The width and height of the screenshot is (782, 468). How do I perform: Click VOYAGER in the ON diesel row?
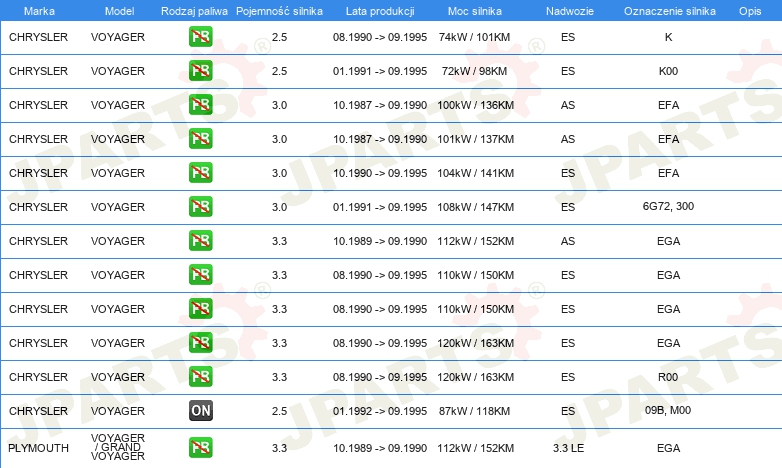point(118,411)
